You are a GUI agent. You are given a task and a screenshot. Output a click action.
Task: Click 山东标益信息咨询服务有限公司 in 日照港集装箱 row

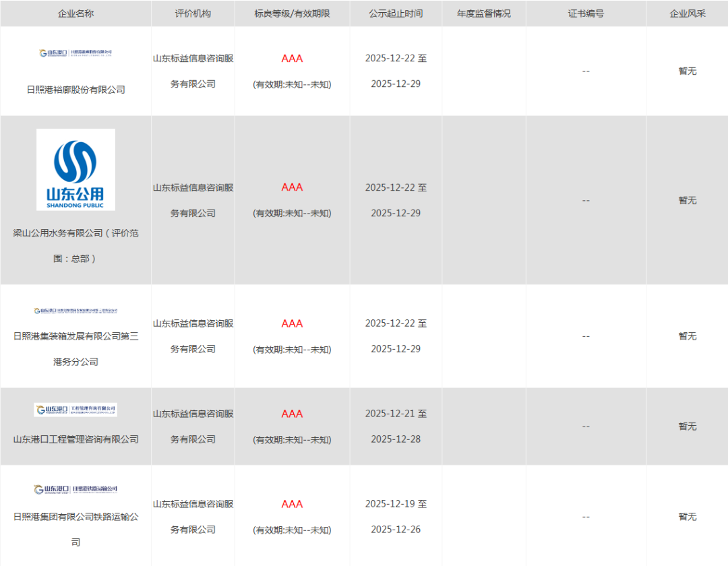pyautogui.click(x=193, y=336)
